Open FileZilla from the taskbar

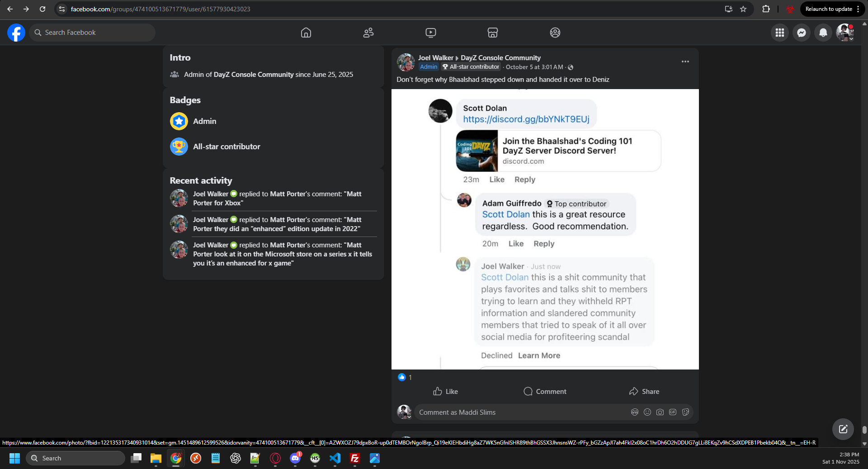pos(355,458)
